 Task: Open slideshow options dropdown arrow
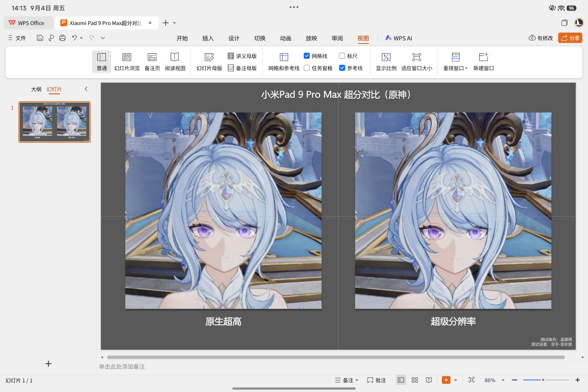point(456,380)
